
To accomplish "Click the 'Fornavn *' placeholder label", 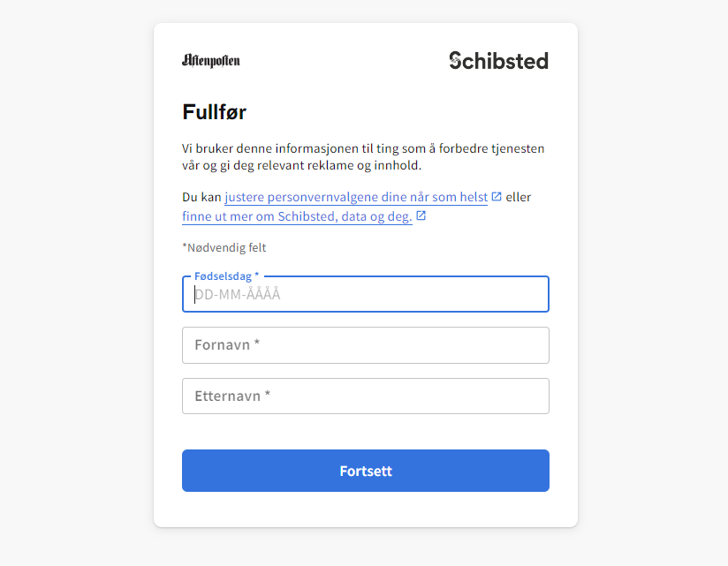I will 227,345.
